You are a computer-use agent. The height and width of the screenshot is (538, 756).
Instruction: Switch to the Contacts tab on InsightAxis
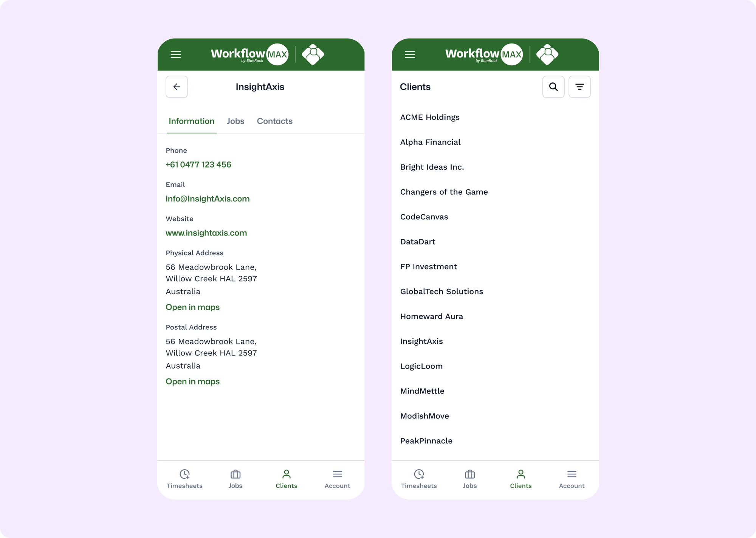275,121
